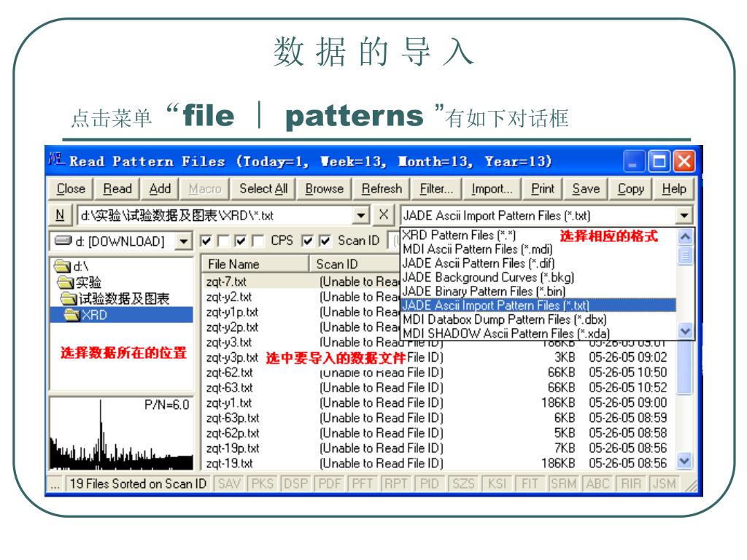Viewport: 747px width, 560px height.
Task: Expand the folder path dropdown arrow
Action: (362, 215)
